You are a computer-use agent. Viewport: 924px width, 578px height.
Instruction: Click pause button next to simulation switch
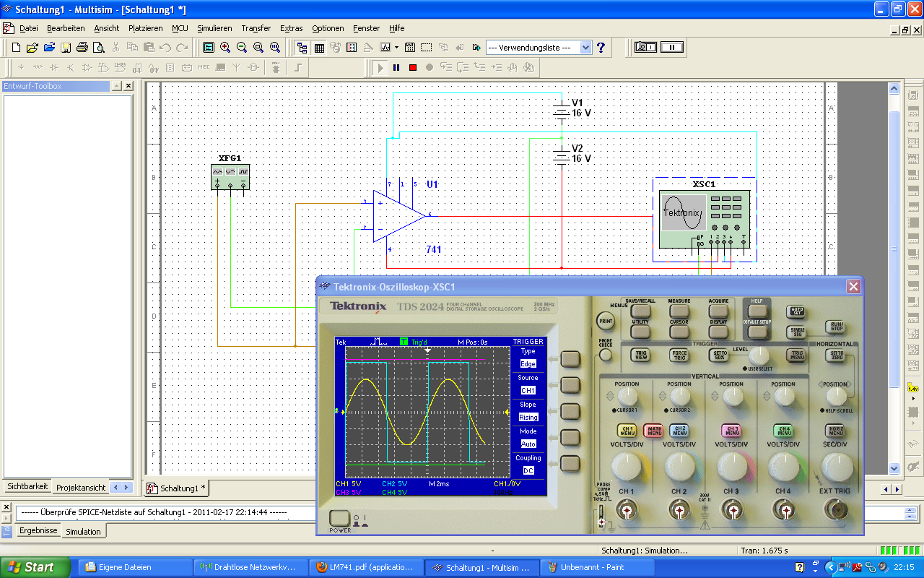[672, 47]
